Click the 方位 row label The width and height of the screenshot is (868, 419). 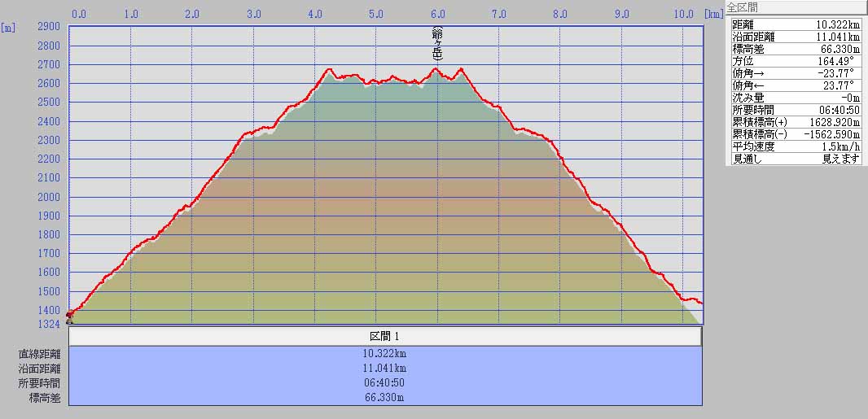pos(743,61)
